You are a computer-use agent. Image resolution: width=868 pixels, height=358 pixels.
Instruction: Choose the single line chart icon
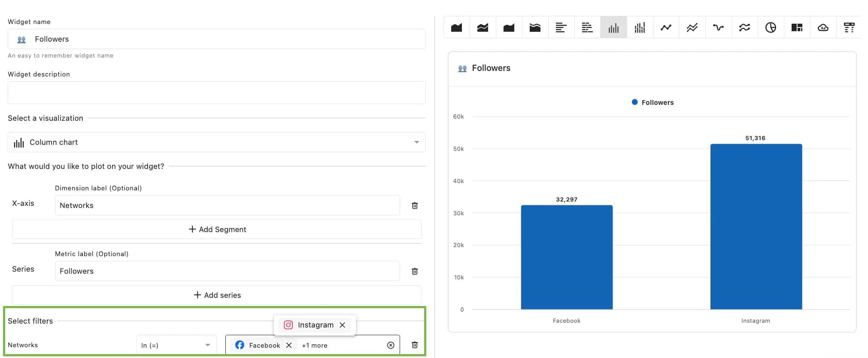(x=666, y=28)
